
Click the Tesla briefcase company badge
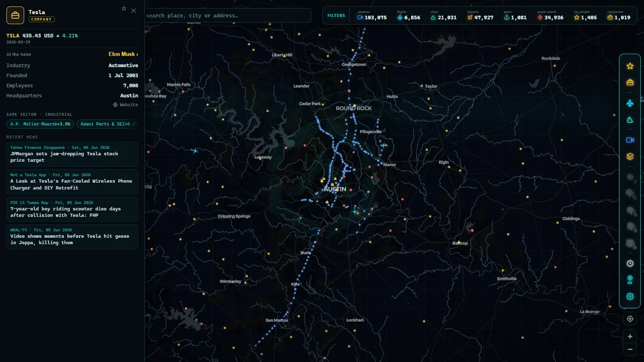click(15, 15)
